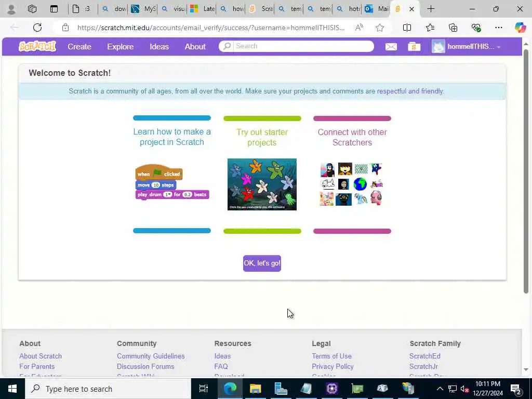Open ScratchEd footer link
The image size is (532, 399).
tap(425, 356)
